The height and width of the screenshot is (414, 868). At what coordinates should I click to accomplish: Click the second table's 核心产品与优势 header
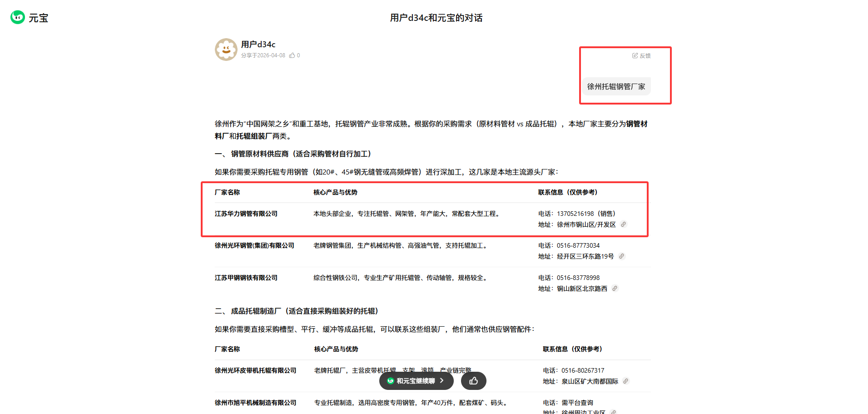click(336, 349)
